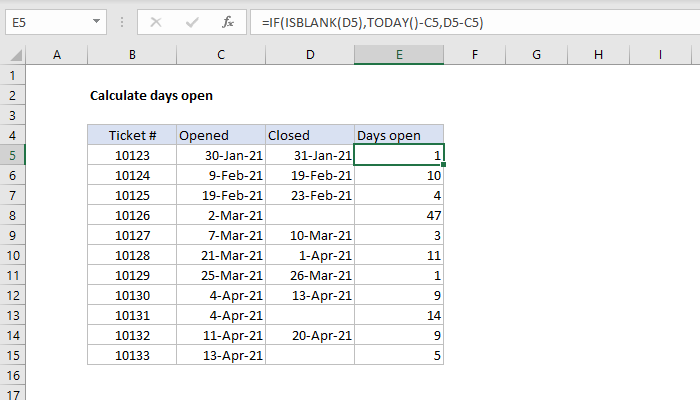This screenshot has width=700, height=400.
Task: Select days open value 11
Action: point(399,255)
